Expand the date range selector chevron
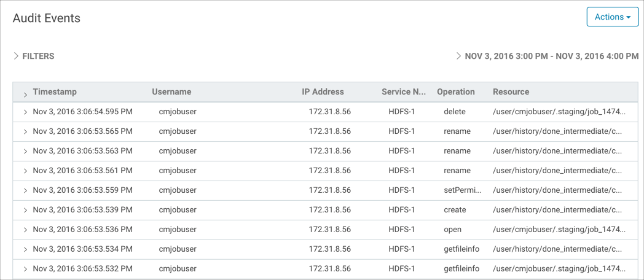 [458, 56]
